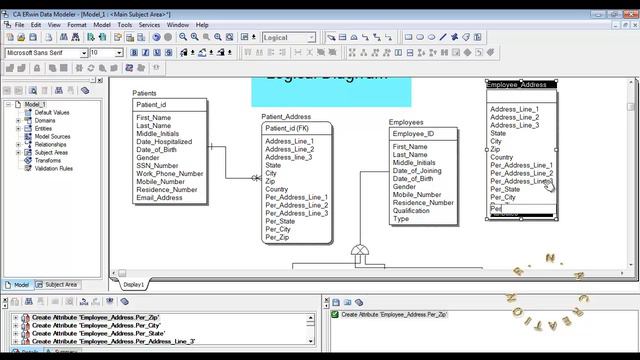Select Model Sources in model tree
This screenshot has width=640, height=360.
pos(52,136)
